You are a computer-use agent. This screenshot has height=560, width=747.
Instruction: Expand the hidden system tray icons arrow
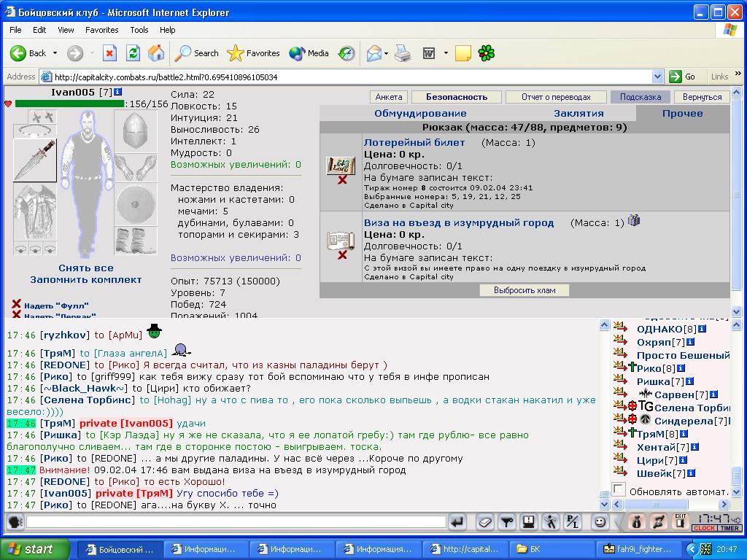coord(692,549)
